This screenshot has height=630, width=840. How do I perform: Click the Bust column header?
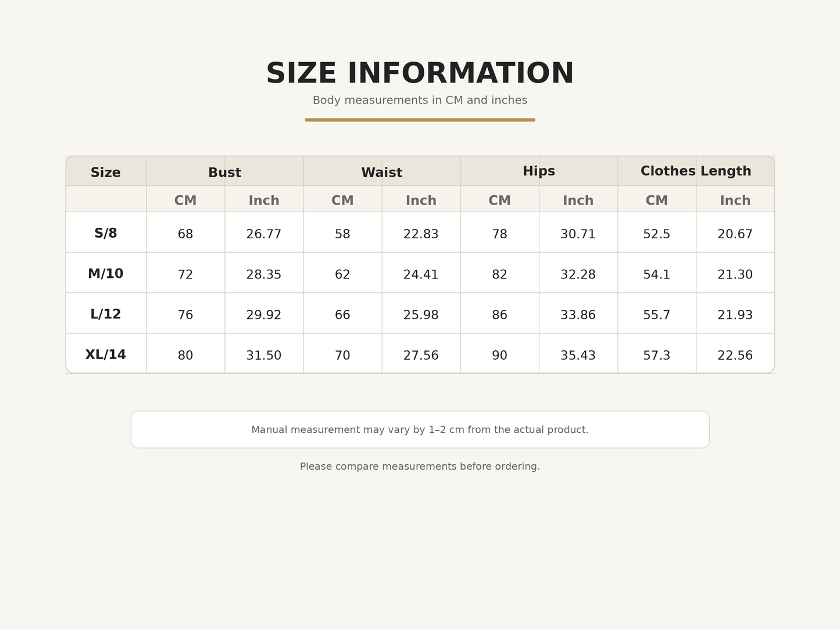(225, 173)
